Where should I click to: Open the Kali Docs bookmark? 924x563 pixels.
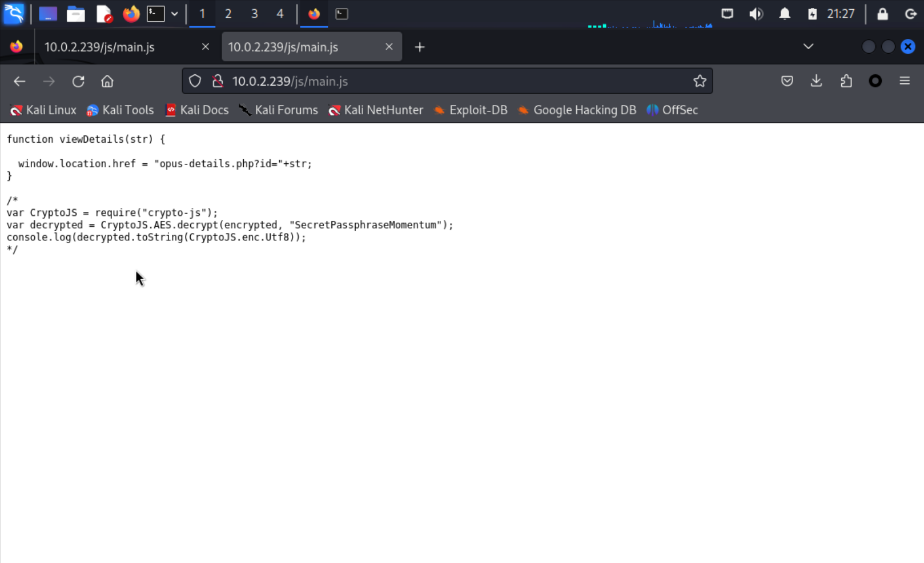197,110
